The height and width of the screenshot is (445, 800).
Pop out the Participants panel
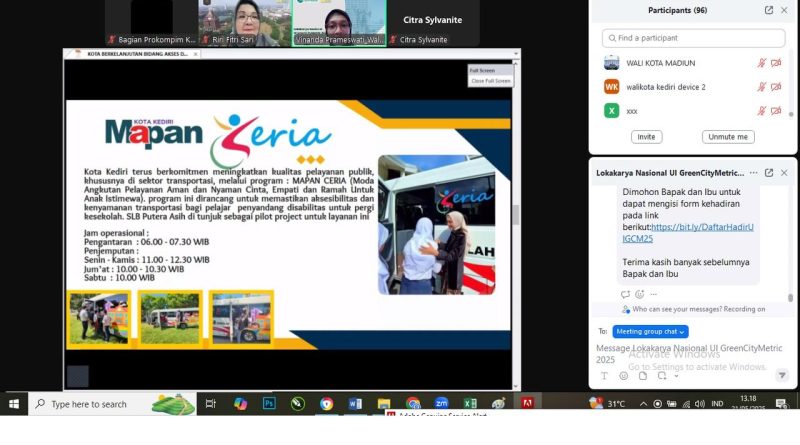point(768,10)
